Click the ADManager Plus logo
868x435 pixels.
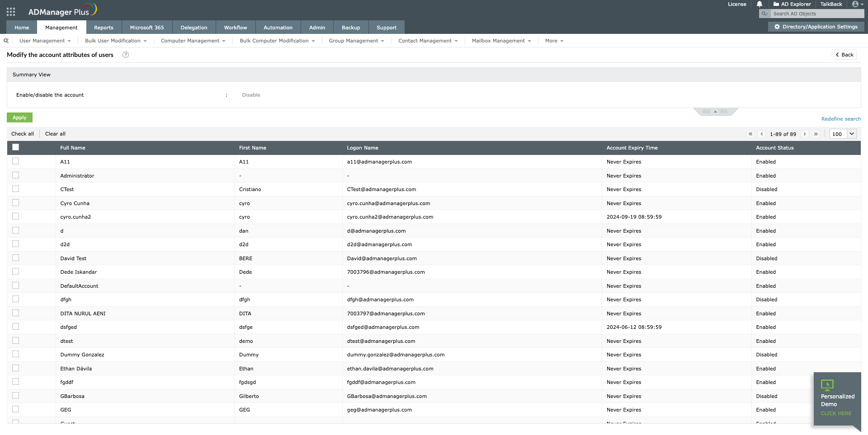[62, 10]
